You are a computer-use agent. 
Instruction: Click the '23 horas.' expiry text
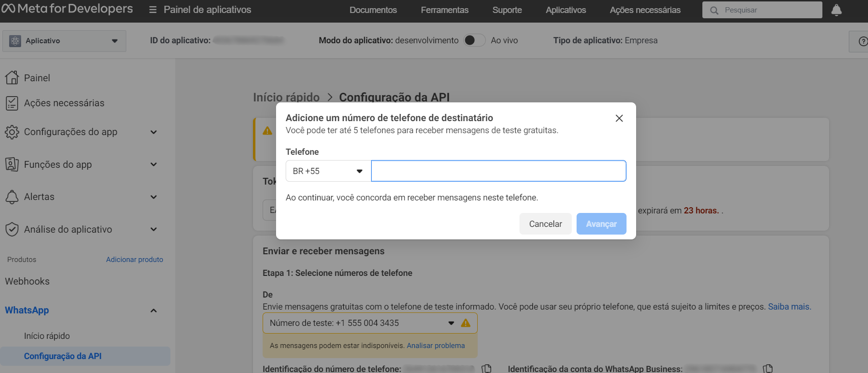pos(701,211)
